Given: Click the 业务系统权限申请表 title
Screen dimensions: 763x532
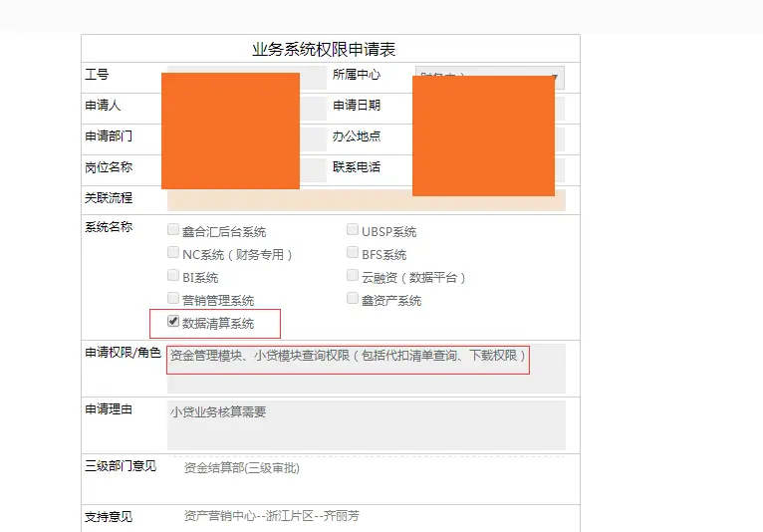Looking at the screenshot, I should pyautogui.click(x=324, y=49).
